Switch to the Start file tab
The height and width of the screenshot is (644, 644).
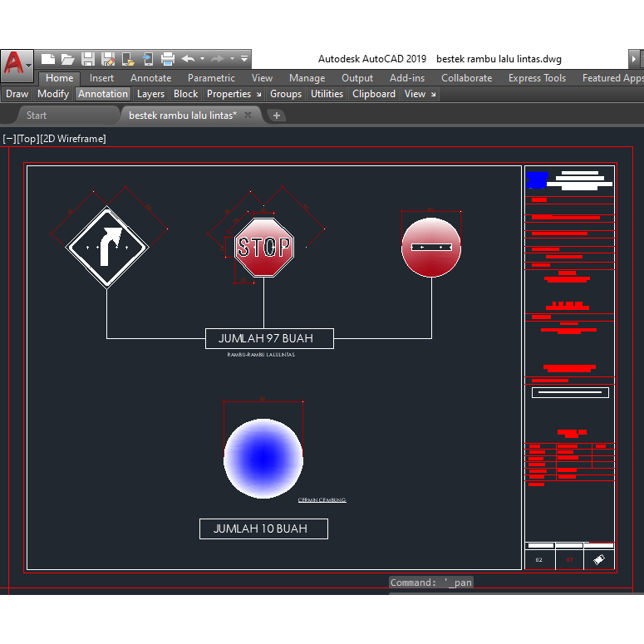[x=37, y=116]
